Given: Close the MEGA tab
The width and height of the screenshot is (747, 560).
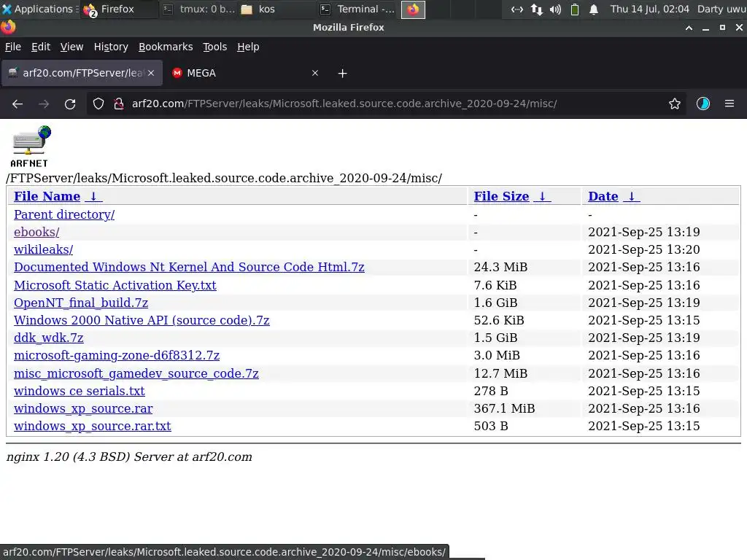Looking at the screenshot, I should point(315,73).
